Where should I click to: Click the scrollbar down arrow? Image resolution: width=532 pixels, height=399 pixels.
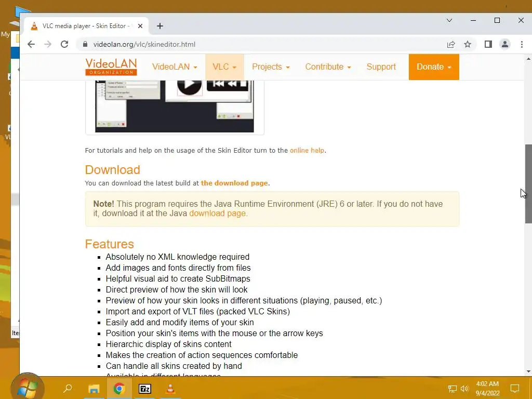point(528,371)
